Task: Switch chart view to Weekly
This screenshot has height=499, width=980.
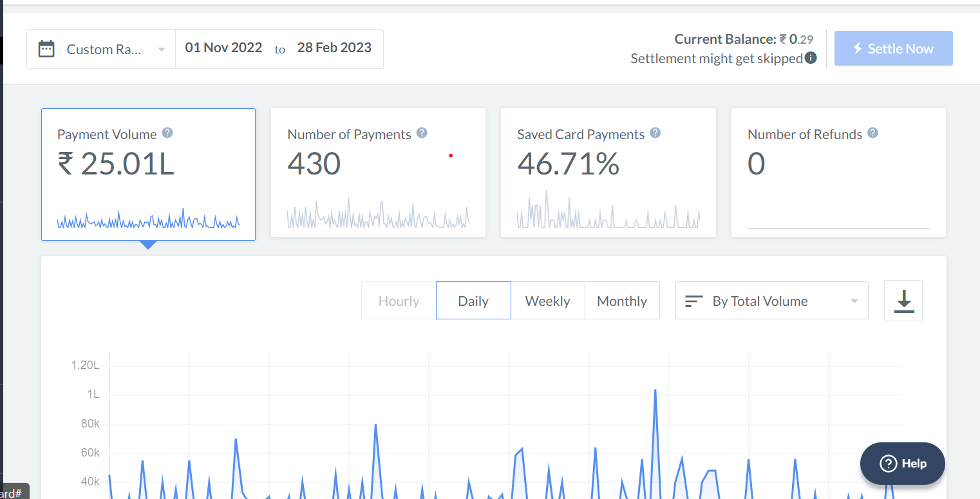Action: (547, 301)
